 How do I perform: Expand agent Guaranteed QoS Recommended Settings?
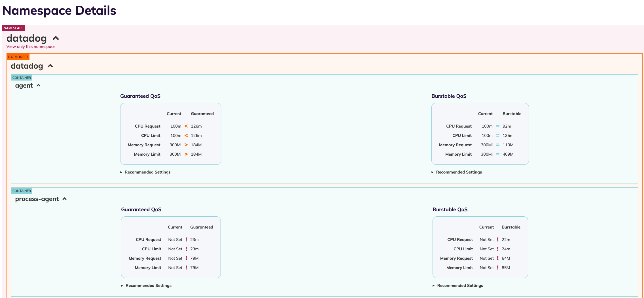145,172
